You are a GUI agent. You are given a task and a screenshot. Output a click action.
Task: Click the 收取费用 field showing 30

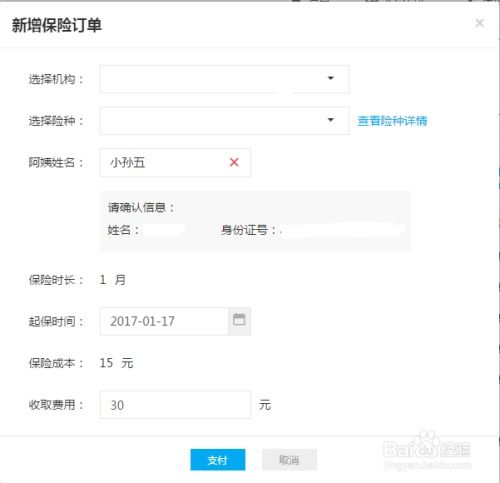click(175, 405)
